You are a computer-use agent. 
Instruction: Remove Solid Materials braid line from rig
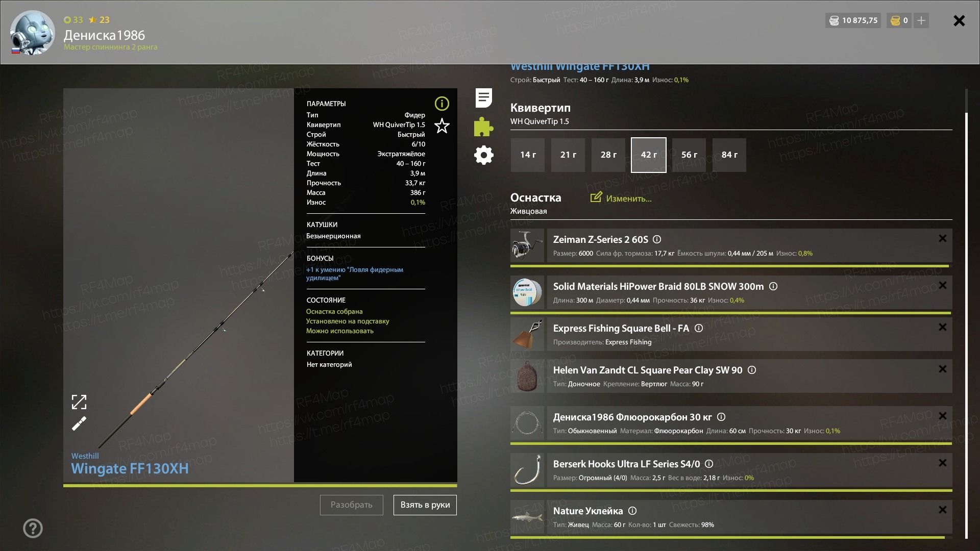[x=943, y=285]
